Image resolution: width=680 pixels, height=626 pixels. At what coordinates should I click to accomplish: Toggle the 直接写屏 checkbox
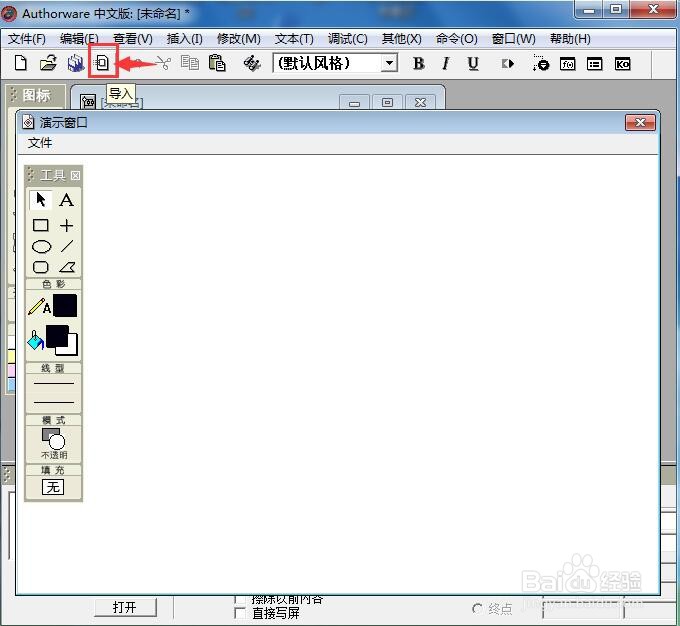[240, 613]
